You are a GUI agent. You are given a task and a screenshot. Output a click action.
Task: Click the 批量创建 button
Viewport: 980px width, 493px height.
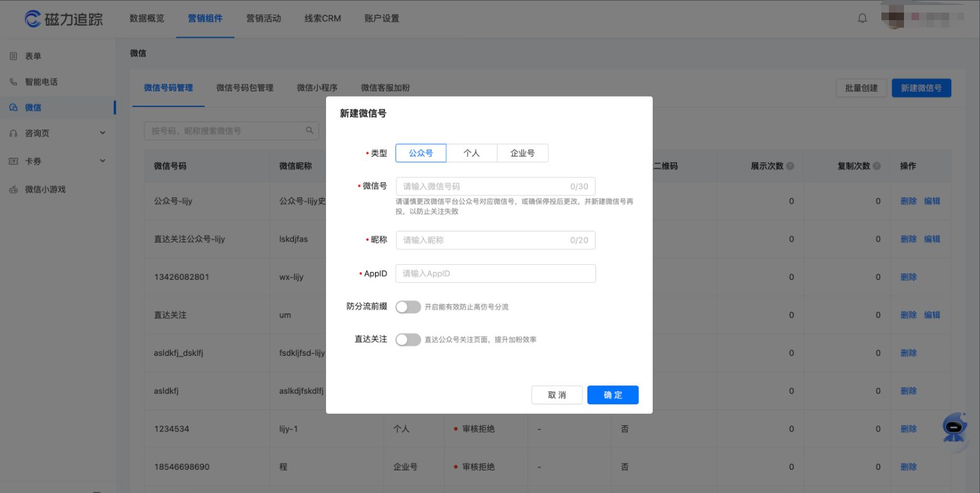861,88
